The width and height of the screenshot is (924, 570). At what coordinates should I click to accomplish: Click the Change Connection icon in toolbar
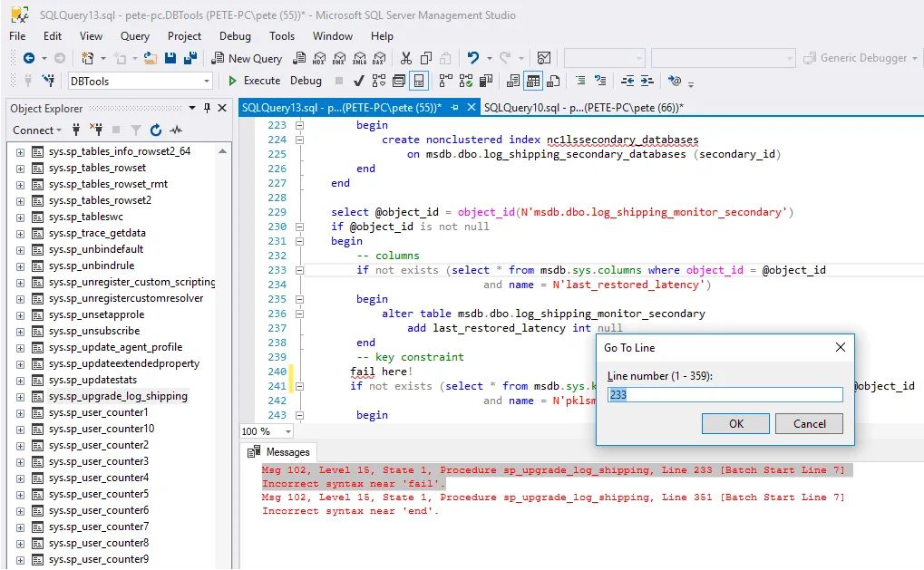[48, 81]
